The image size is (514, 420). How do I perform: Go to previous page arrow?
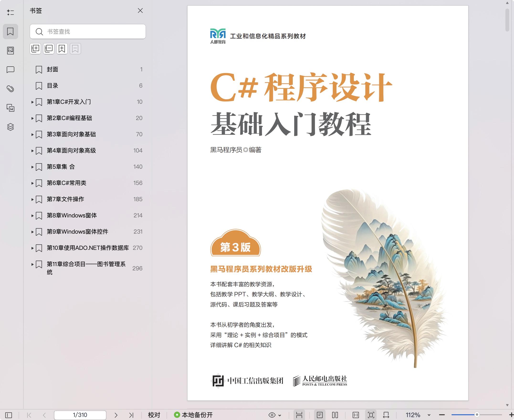(44, 415)
